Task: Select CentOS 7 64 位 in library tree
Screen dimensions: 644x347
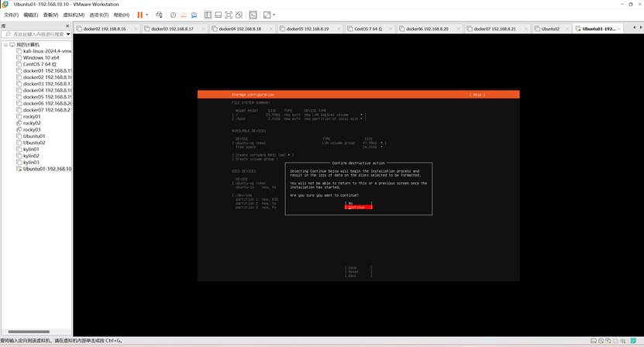Action: tap(36, 64)
